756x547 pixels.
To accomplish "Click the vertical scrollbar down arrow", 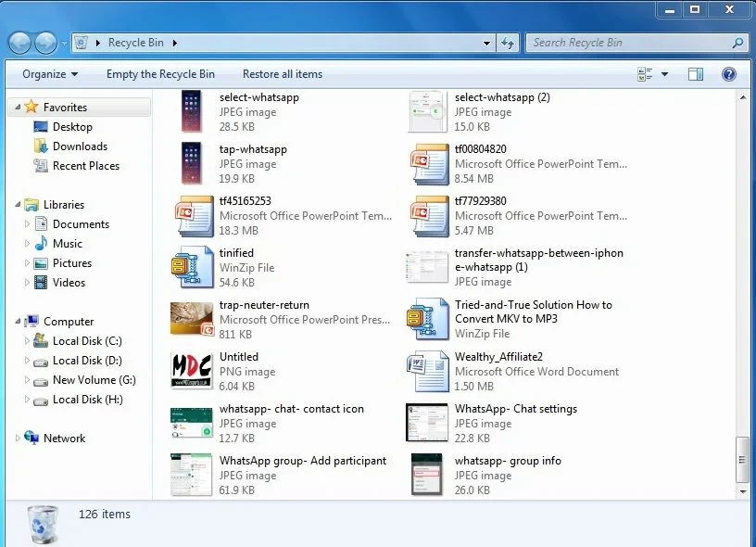I will [x=742, y=490].
